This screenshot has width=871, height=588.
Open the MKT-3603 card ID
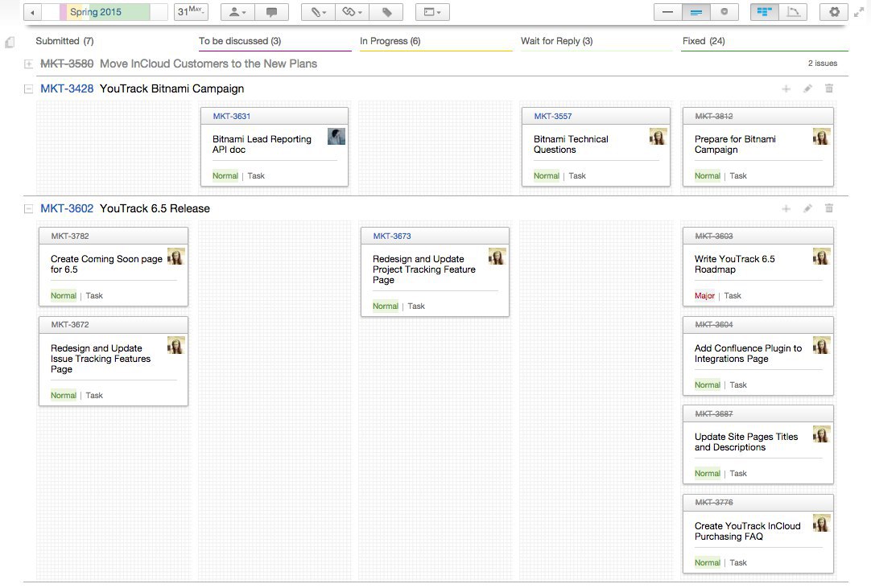714,236
